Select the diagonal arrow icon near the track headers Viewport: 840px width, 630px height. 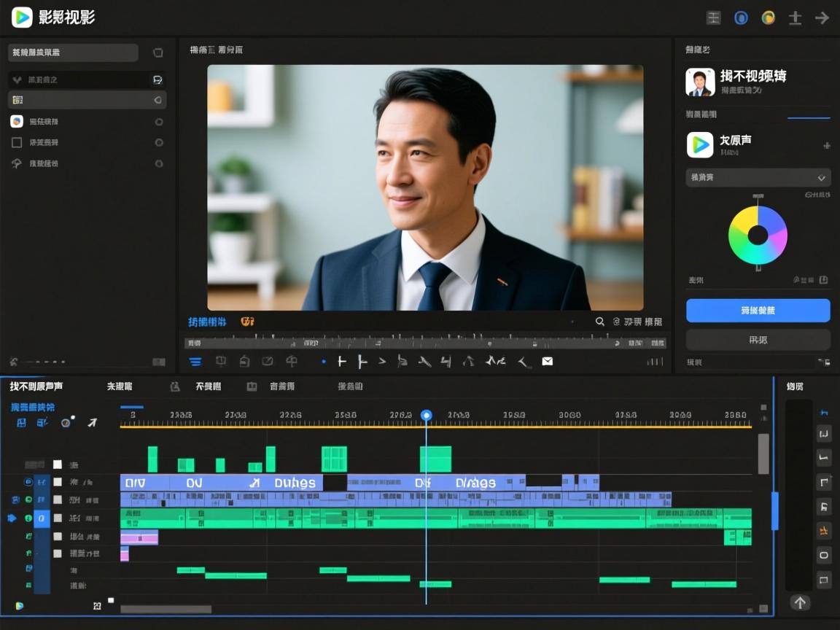click(92, 422)
